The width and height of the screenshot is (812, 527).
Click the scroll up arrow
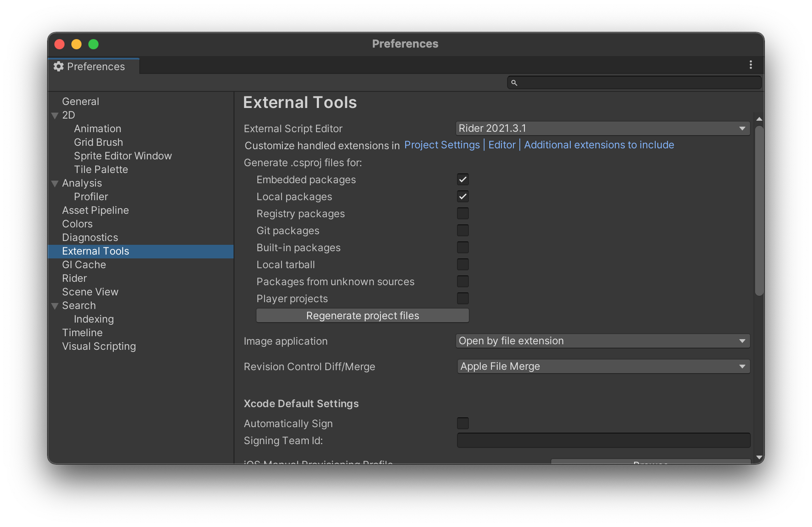coord(759,119)
